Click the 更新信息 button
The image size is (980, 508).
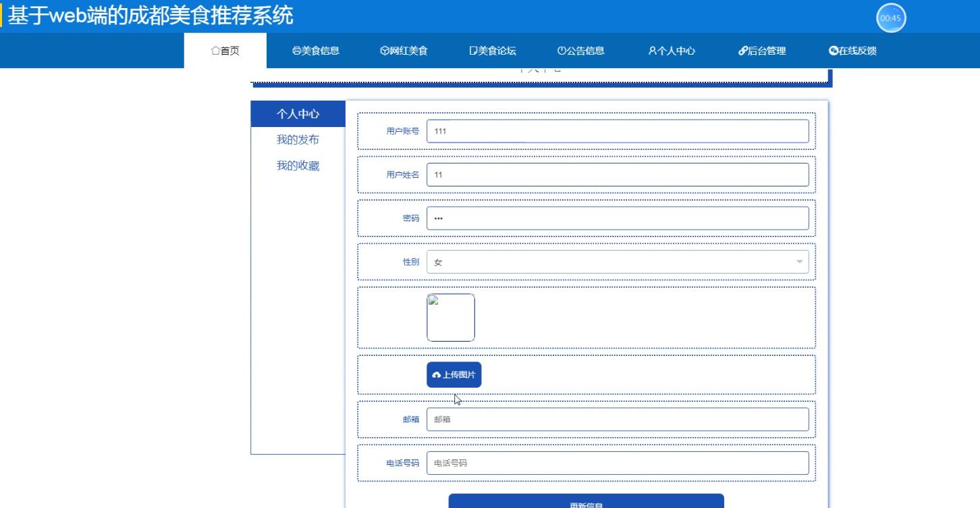[586, 501]
